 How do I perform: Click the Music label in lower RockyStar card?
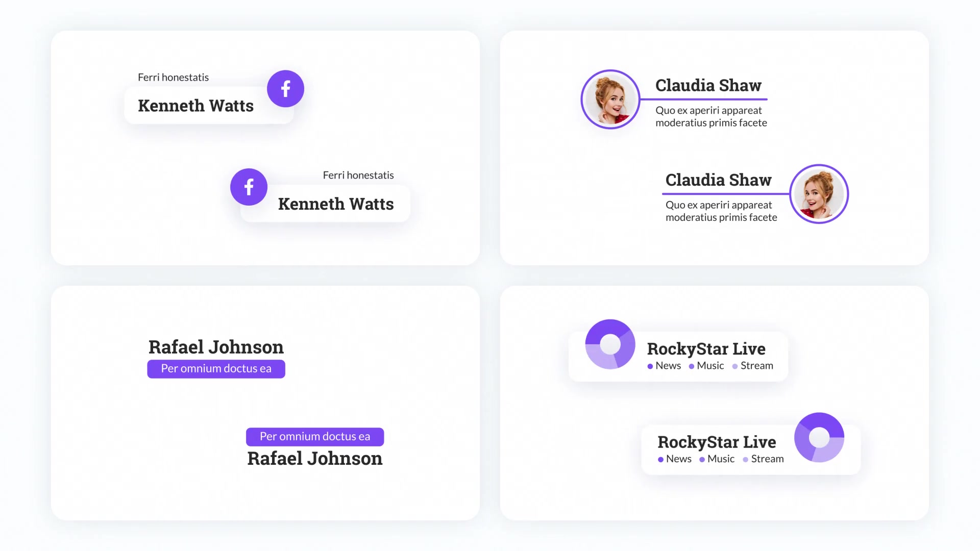coord(721,459)
